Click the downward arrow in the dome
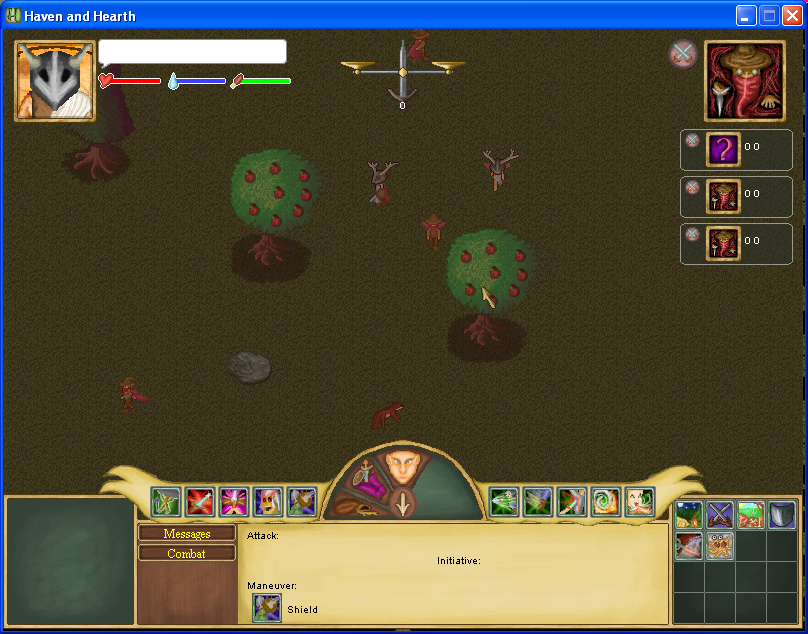 tap(403, 503)
